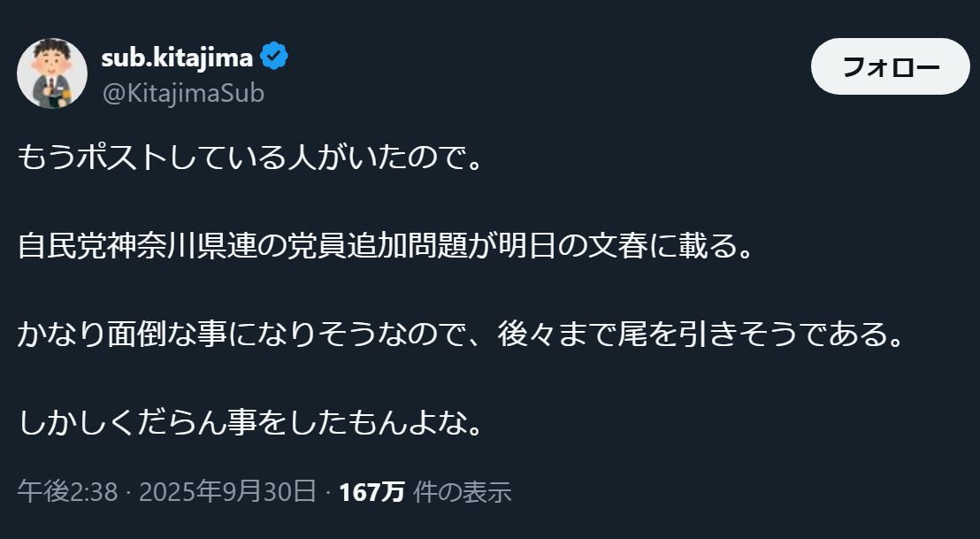Viewport: 980px width, 539px height.
Task: Click the @KitajimaSub handle
Action: pyautogui.click(x=183, y=93)
